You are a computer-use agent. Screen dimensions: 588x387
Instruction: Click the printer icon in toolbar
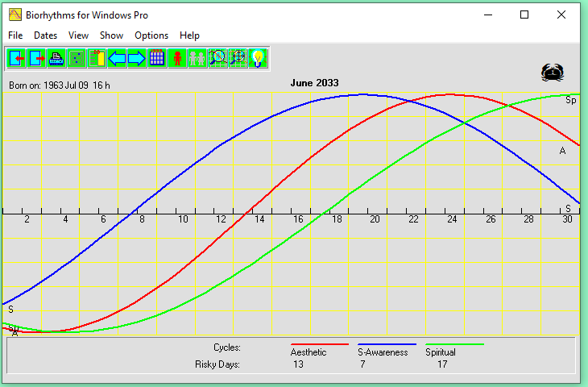pos(56,58)
